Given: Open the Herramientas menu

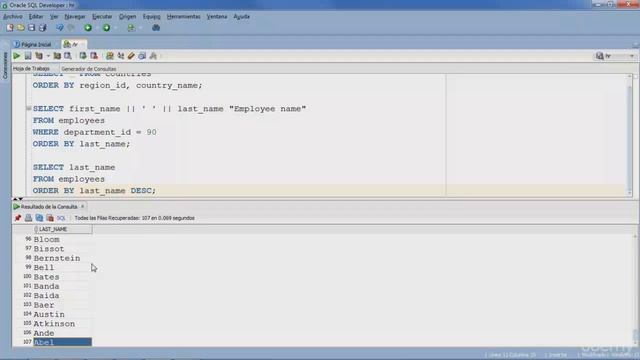Looking at the screenshot, I should pyautogui.click(x=183, y=17).
